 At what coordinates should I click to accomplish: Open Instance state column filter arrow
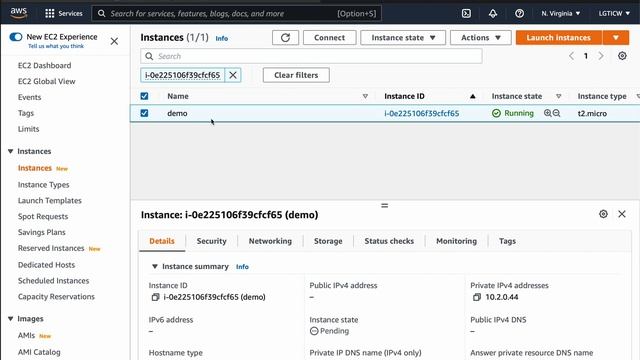click(558, 96)
